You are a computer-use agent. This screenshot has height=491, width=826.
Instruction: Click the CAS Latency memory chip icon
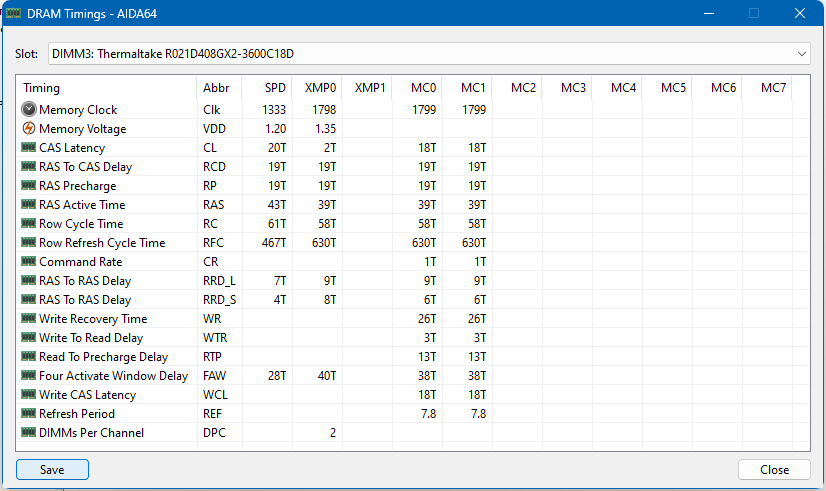click(28, 148)
